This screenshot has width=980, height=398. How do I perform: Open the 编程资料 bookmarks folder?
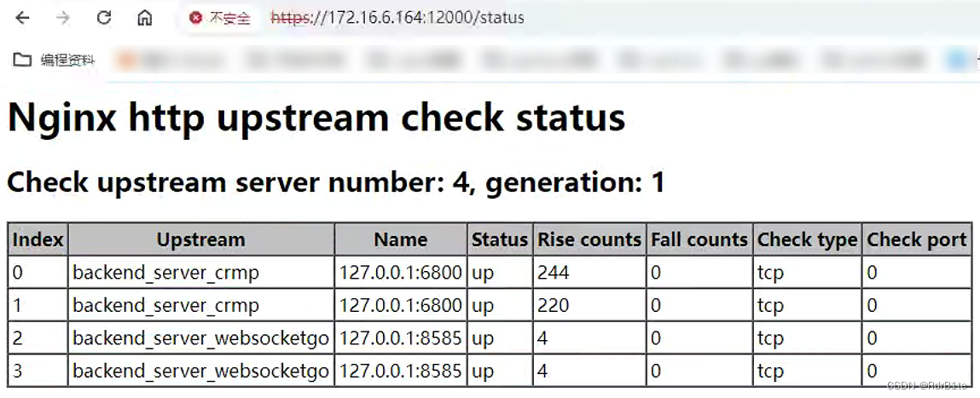pos(55,60)
